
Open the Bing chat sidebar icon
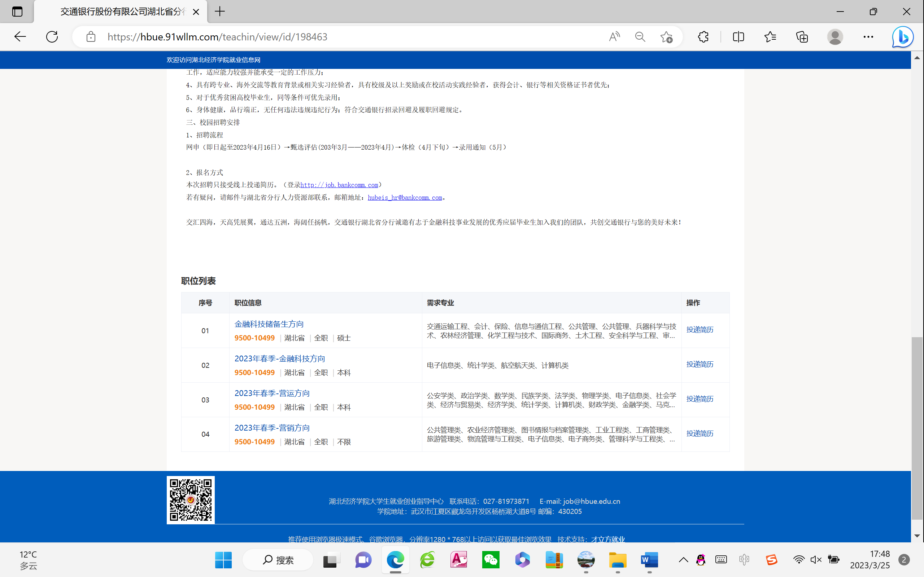pos(903,37)
